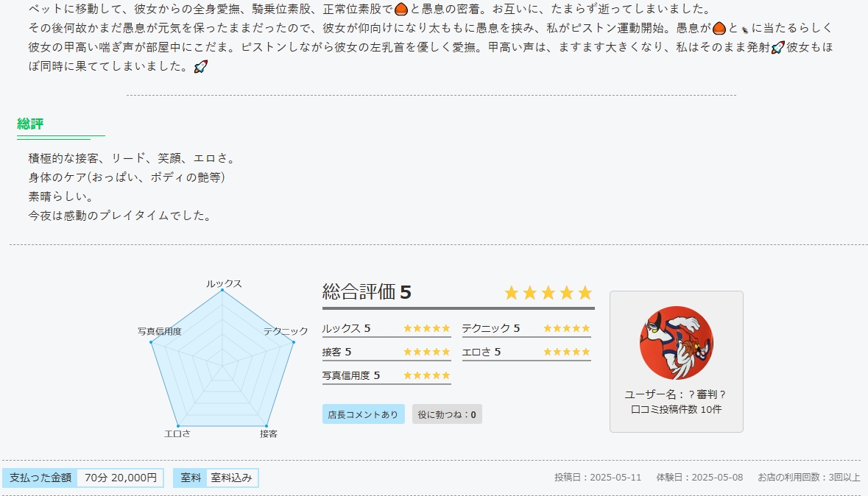Click the テクニック row star icons
The image size is (868, 496).
pyautogui.click(x=566, y=328)
